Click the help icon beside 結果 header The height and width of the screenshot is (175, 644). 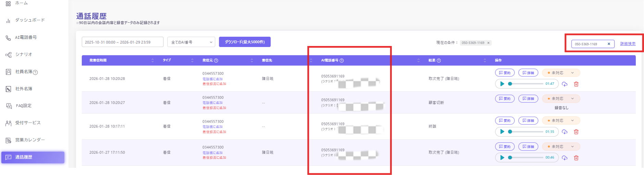point(439,60)
